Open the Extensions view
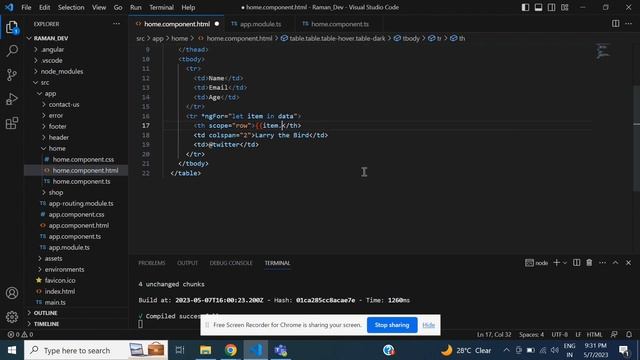 coord(12,123)
